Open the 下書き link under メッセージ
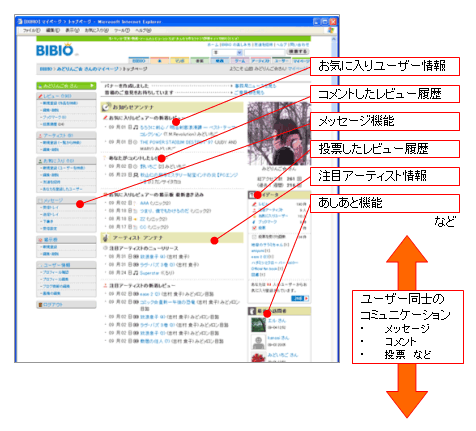This screenshot has width=476, height=431. pyautogui.click(x=48, y=221)
